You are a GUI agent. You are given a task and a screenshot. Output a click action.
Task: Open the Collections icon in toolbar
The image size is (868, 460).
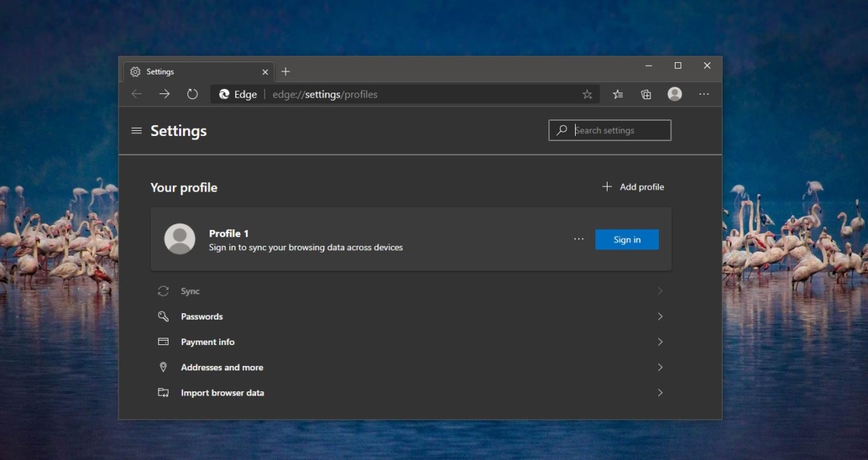(x=646, y=94)
